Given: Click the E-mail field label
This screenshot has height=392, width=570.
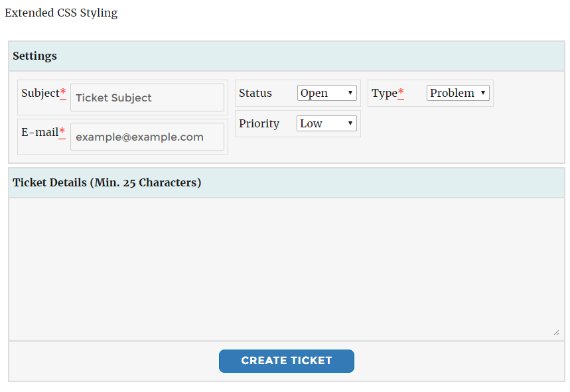Looking at the screenshot, I should click(39, 133).
